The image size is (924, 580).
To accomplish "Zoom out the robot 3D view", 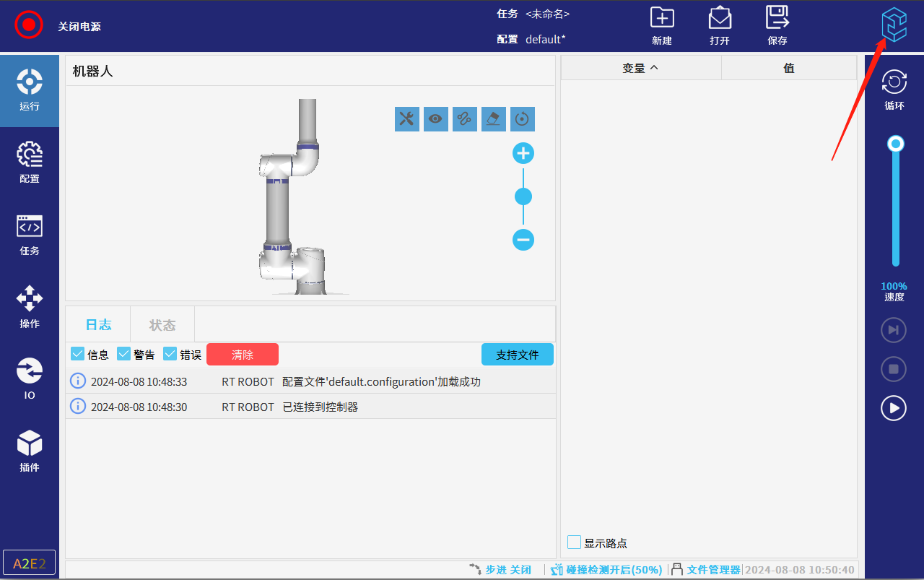I will click(x=523, y=240).
